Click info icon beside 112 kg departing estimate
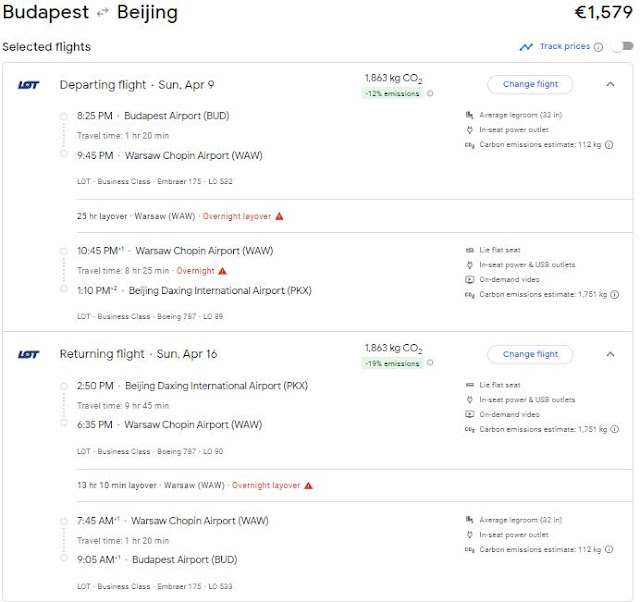This screenshot has width=640, height=602. [610, 144]
